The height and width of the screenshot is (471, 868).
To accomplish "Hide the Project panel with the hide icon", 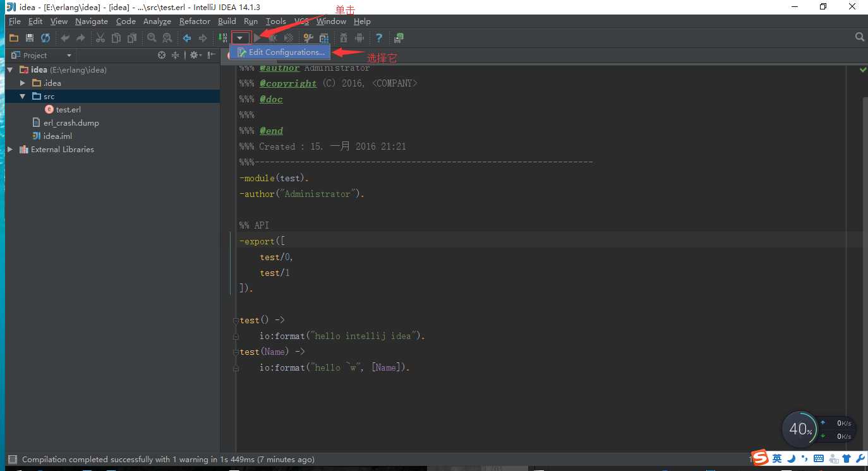I will click(212, 56).
